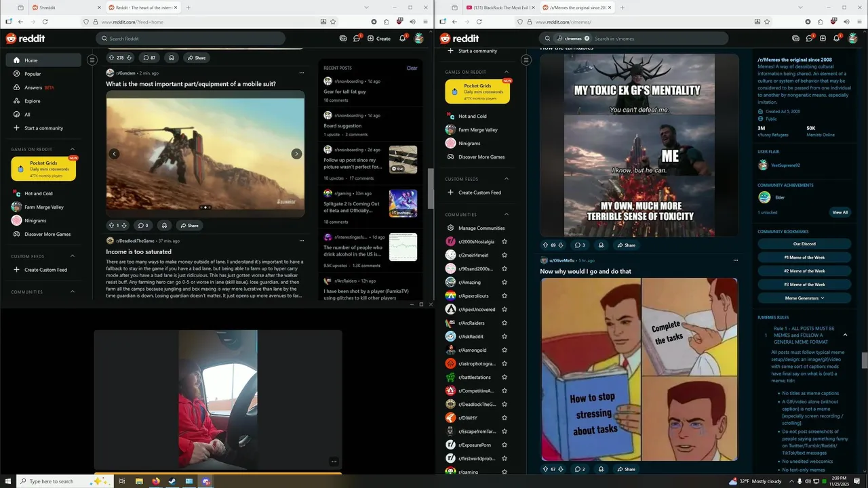This screenshot has height=488, width=868.
Task: Collapse Games on Reddit section in left window
Action: point(73,149)
